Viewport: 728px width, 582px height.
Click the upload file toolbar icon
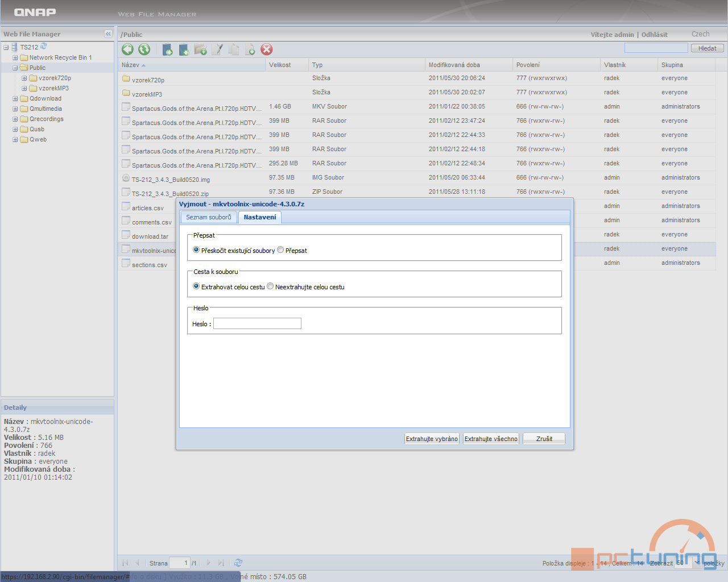coord(167,49)
